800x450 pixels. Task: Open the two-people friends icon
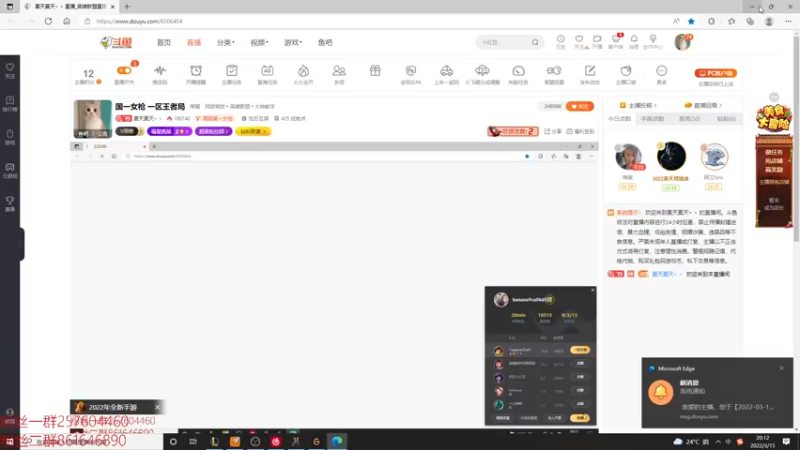(339, 70)
